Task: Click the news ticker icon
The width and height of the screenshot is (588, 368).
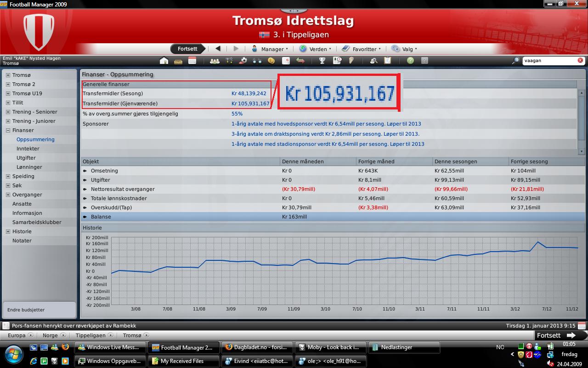Action: [x=6, y=326]
